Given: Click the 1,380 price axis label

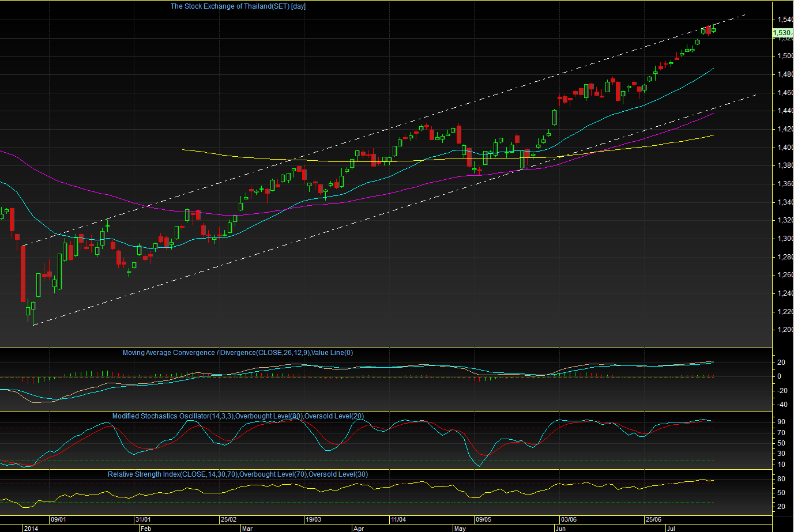Looking at the screenshot, I should [785, 165].
